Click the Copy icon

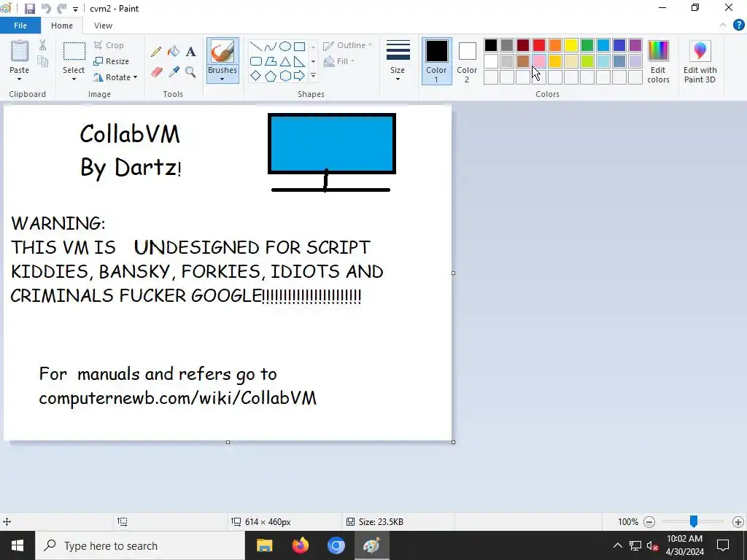pyautogui.click(x=43, y=61)
